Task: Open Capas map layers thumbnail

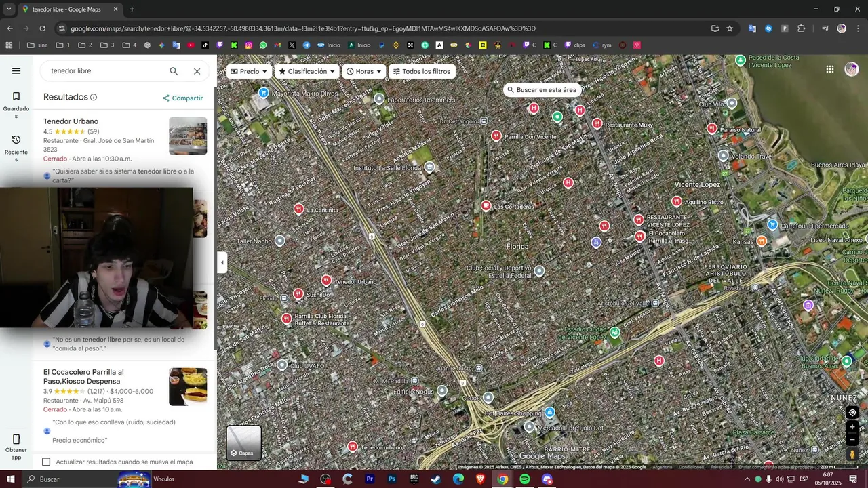Action: (x=244, y=443)
